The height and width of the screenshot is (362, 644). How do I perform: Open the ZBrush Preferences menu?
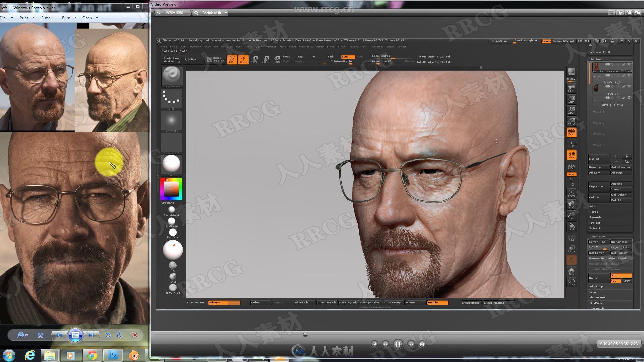pos(306,47)
